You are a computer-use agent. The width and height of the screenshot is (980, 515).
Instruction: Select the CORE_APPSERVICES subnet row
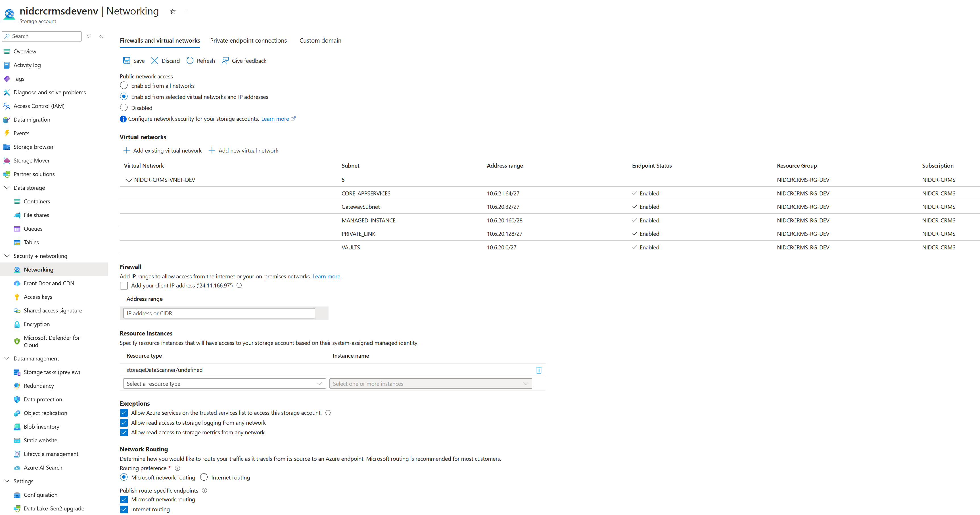coord(550,193)
